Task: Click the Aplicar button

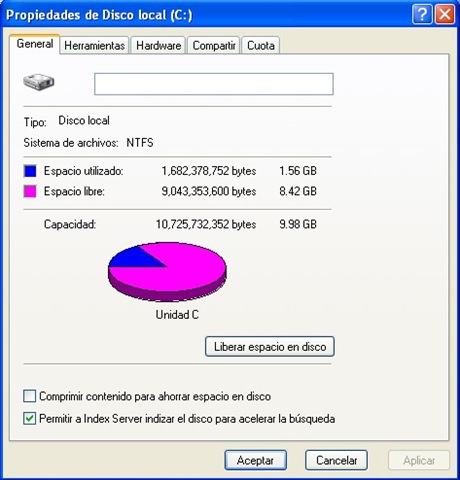Action: (419, 460)
